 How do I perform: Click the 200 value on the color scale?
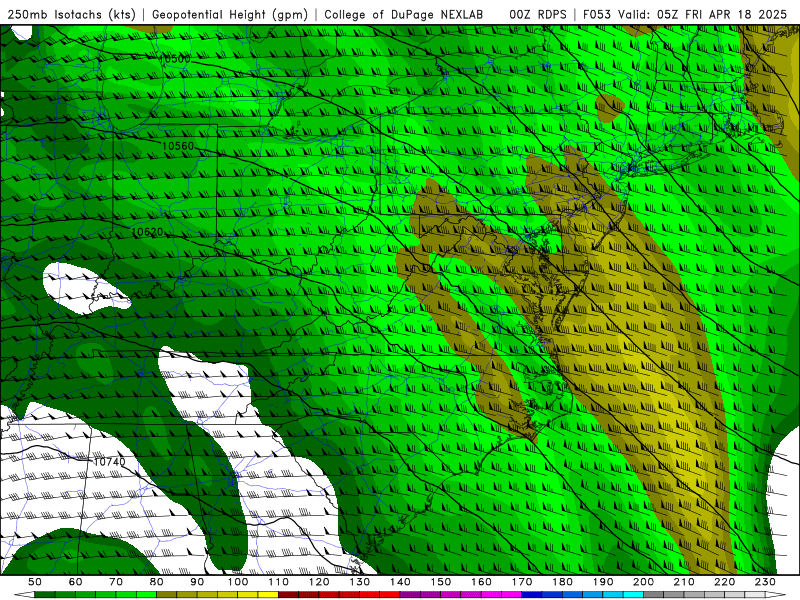pos(644,582)
